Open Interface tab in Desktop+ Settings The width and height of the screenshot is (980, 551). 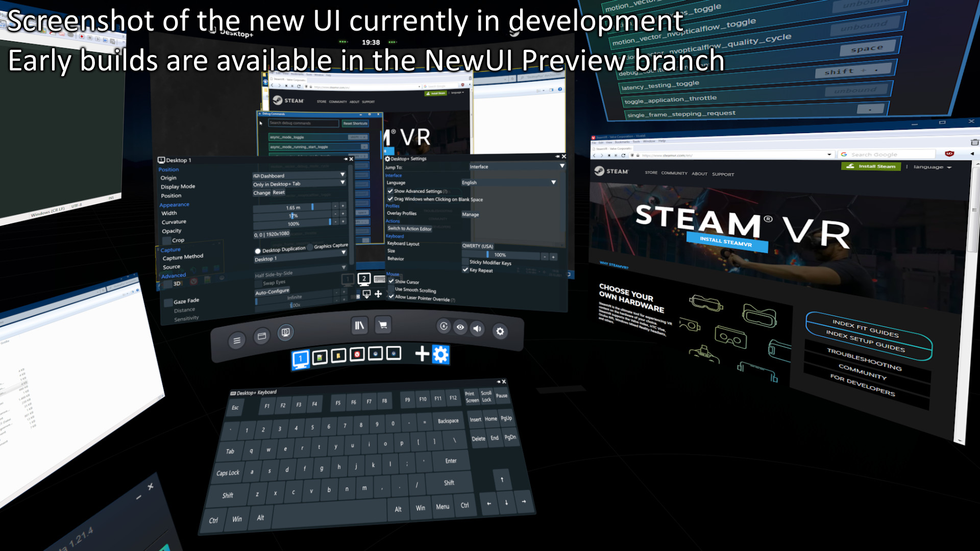(x=393, y=175)
